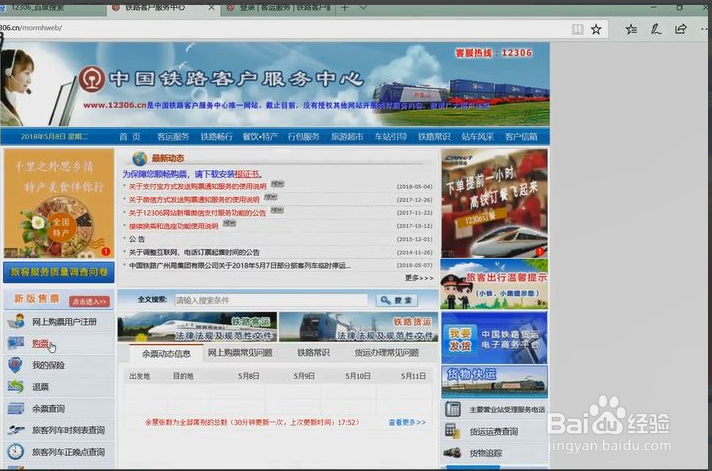The width and height of the screenshot is (712, 471).
Task: Open 餐饮·特产 navigation menu
Action: point(260,137)
